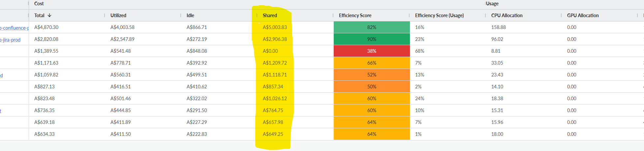Sort by the Utilized column header

[x=118, y=15]
